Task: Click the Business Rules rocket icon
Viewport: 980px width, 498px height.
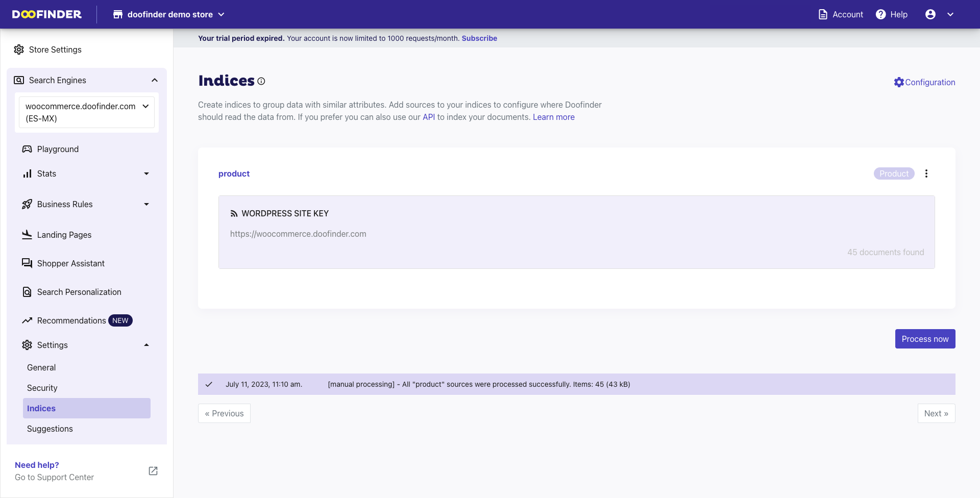Action: (x=27, y=204)
